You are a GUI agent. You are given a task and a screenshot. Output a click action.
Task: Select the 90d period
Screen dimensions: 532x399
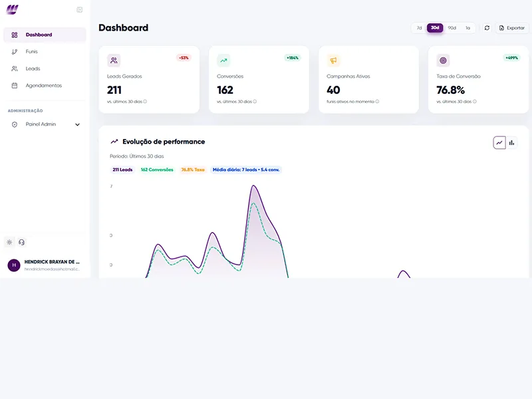click(x=452, y=28)
